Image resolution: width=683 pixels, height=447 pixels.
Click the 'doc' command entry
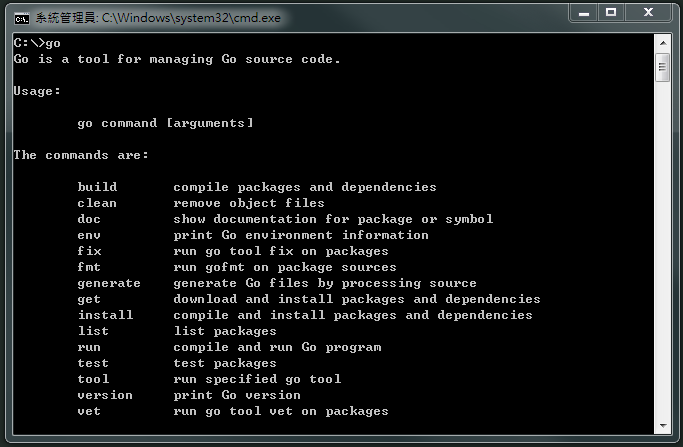pyautogui.click(x=89, y=219)
